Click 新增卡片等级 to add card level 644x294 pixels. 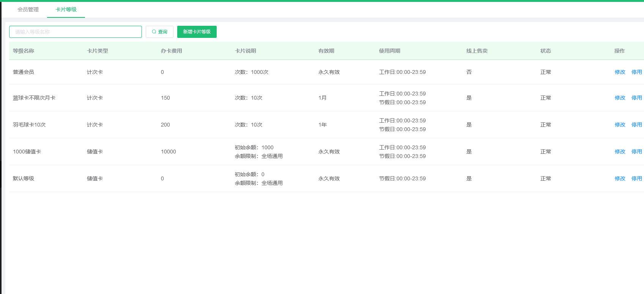tap(197, 32)
